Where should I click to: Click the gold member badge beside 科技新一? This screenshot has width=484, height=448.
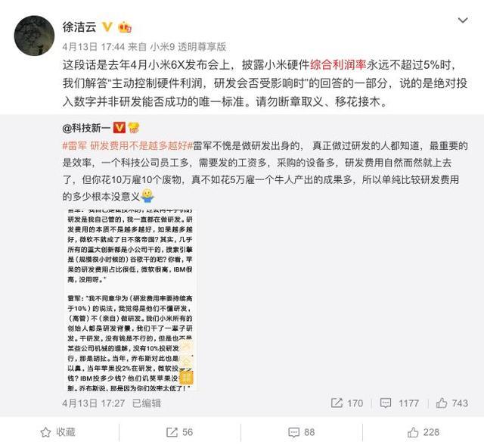coord(134,127)
